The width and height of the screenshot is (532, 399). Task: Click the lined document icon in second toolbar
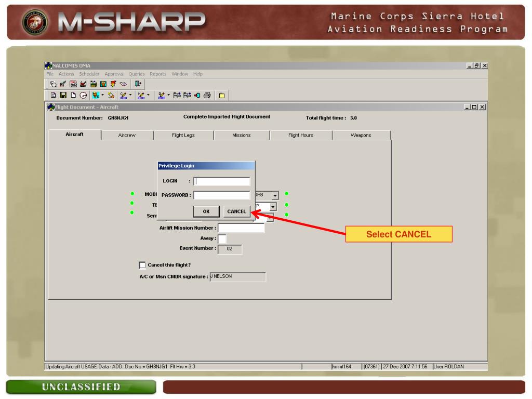pyautogui.click(x=54, y=96)
